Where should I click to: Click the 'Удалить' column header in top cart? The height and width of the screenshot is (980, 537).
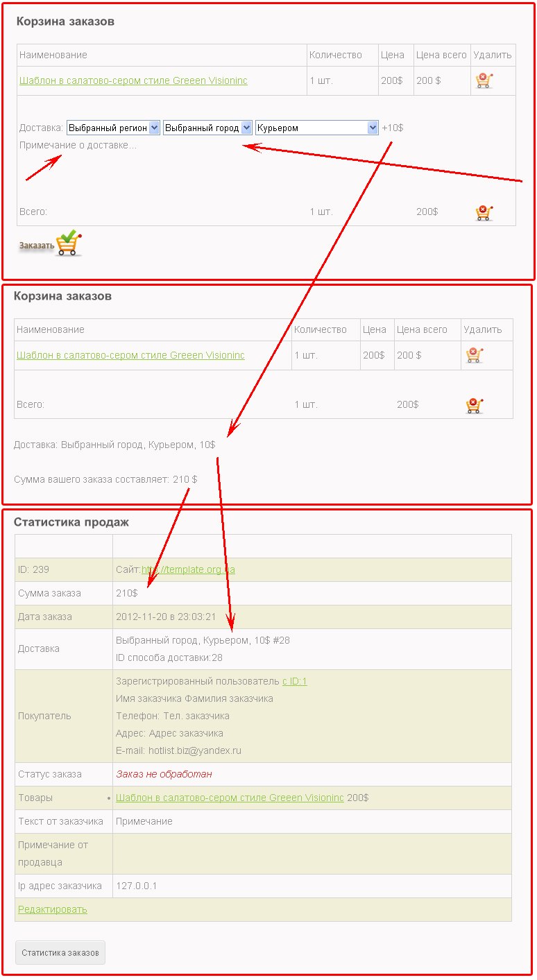coord(493,55)
